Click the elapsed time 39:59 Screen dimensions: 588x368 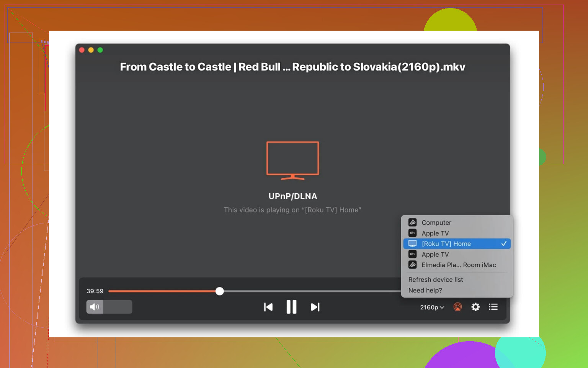click(95, 291)
